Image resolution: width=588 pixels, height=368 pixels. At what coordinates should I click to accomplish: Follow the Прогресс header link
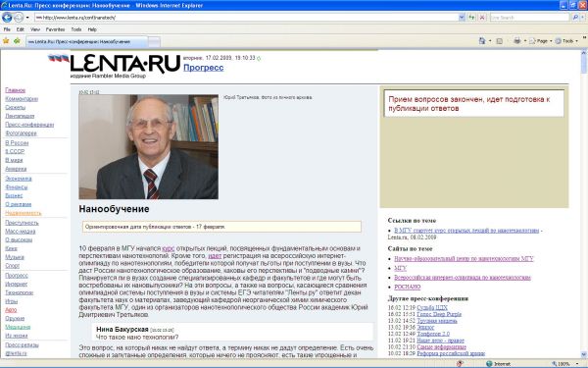(203, 68)
